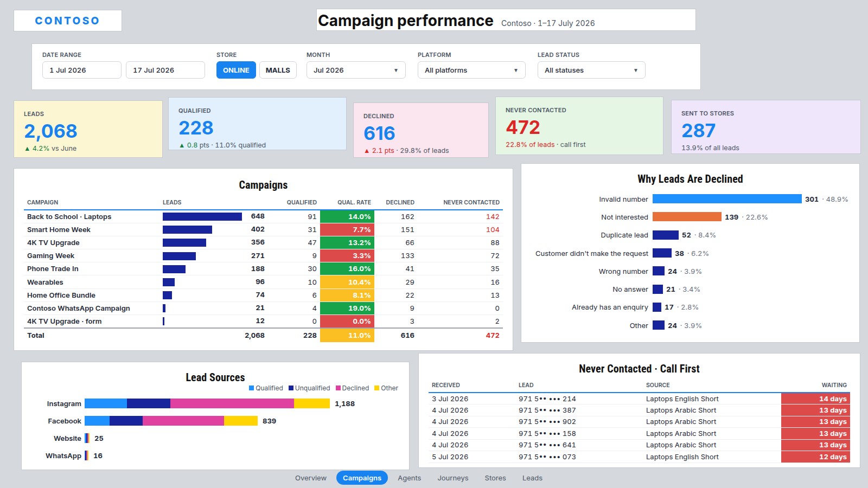Switch to the Overview tab
Screen dimensions: 868x488
(311, 478)
